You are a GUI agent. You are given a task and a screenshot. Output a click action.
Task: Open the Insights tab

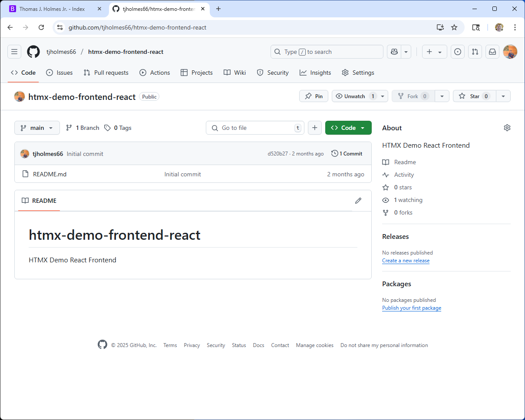(x=315, y=73)
